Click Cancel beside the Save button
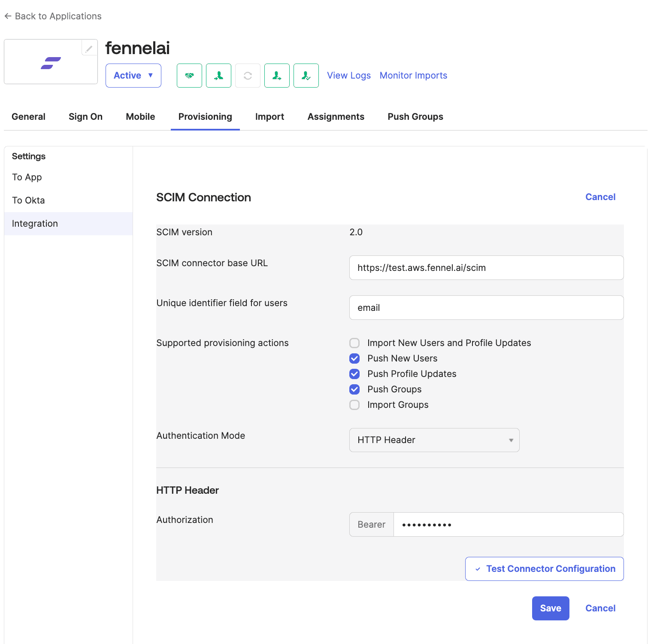 click(x=600, y=608)
